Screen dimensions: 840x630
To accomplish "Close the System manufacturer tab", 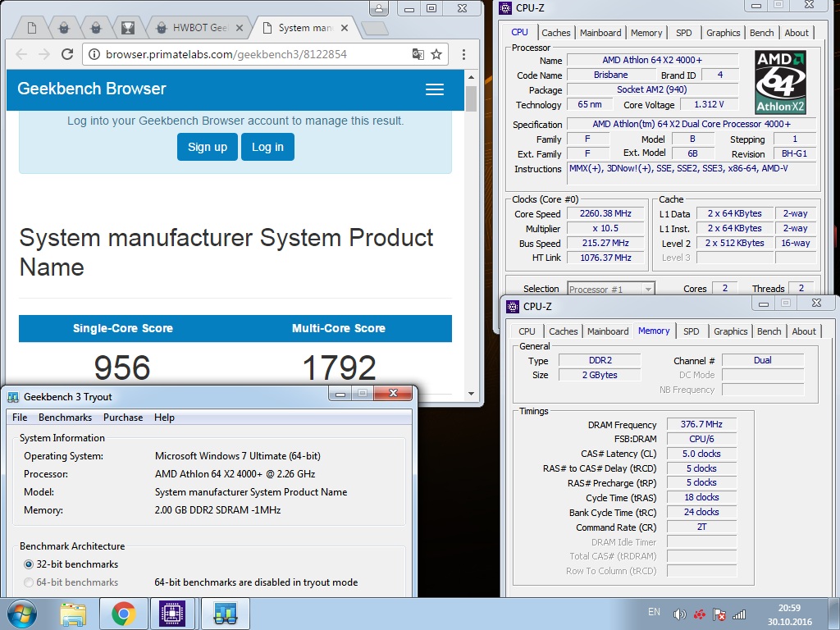I will coord(345,28).
